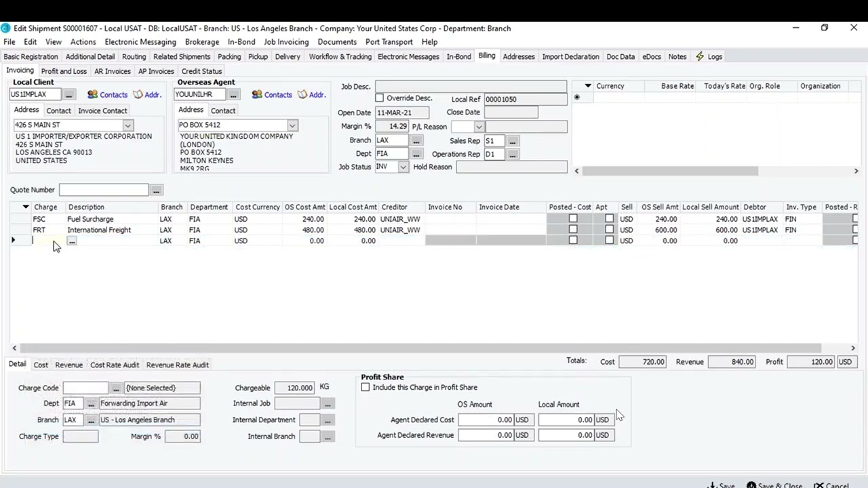The height and width of the screenshot is (488, 868).
Task: Select the Fuel Surcharge description cell
Action: pyautogui.click(x=111, y=219)
